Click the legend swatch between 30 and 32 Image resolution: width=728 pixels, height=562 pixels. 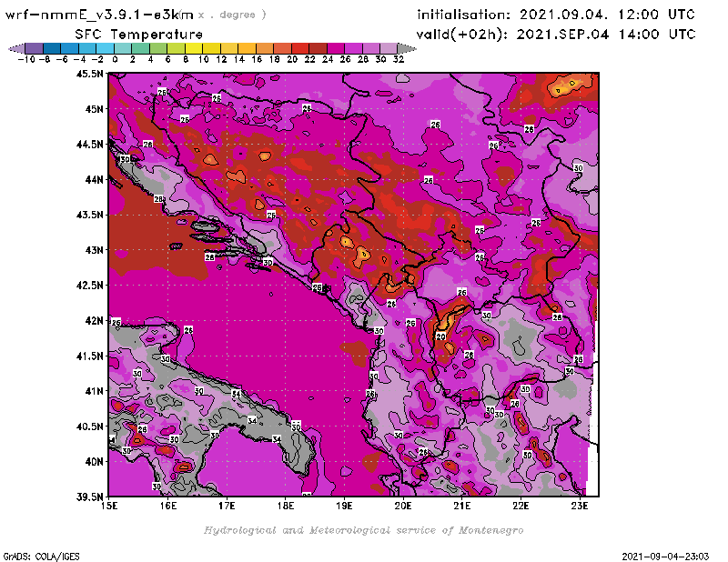point(389,48)
